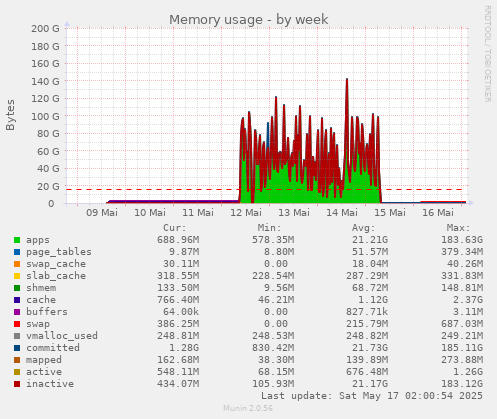Click the 'mapped' legend label
Screen dimensions: 497x419
44,360
